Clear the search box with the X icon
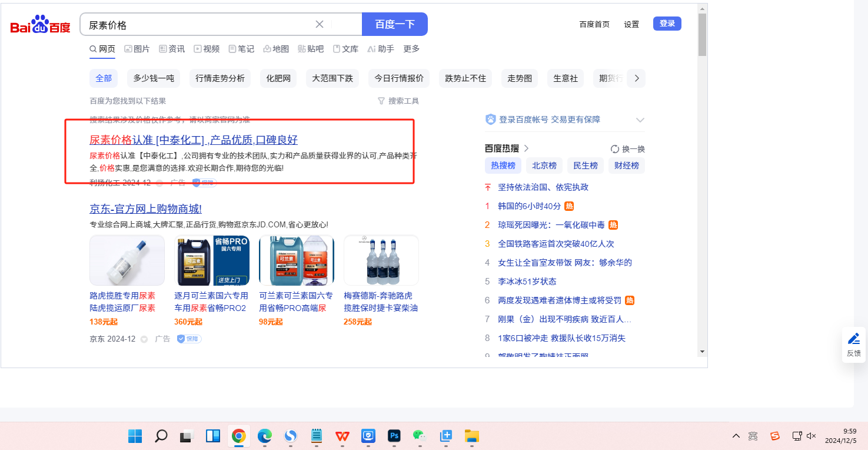 [320, 24]
